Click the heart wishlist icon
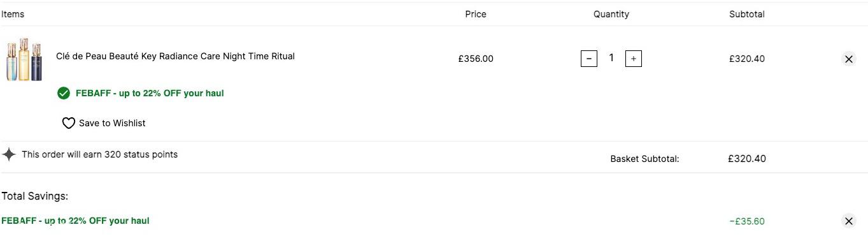Viewport: 868px width, 241px height. (68, 123)
